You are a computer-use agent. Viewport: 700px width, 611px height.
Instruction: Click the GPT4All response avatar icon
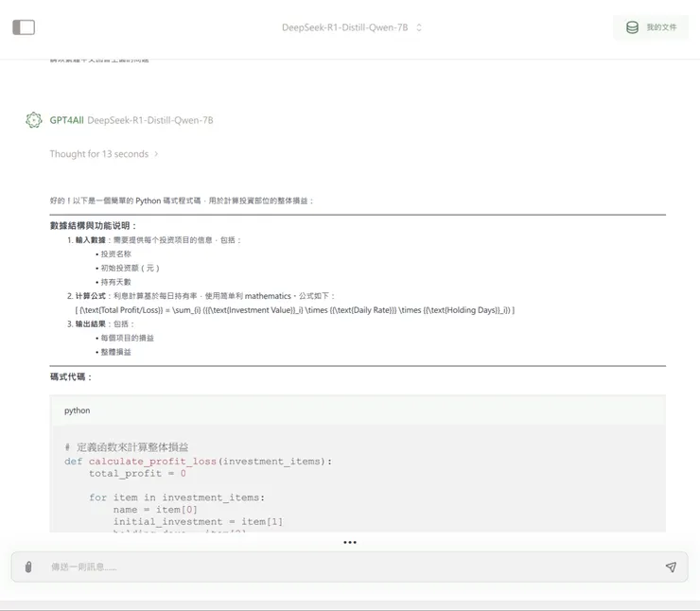tap(34, 120)
